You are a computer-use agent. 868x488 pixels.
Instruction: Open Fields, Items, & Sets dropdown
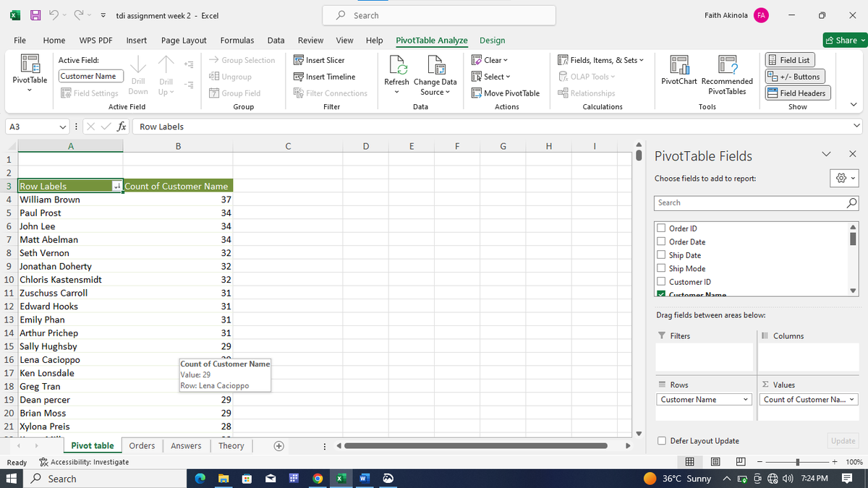tap(600, 60)
